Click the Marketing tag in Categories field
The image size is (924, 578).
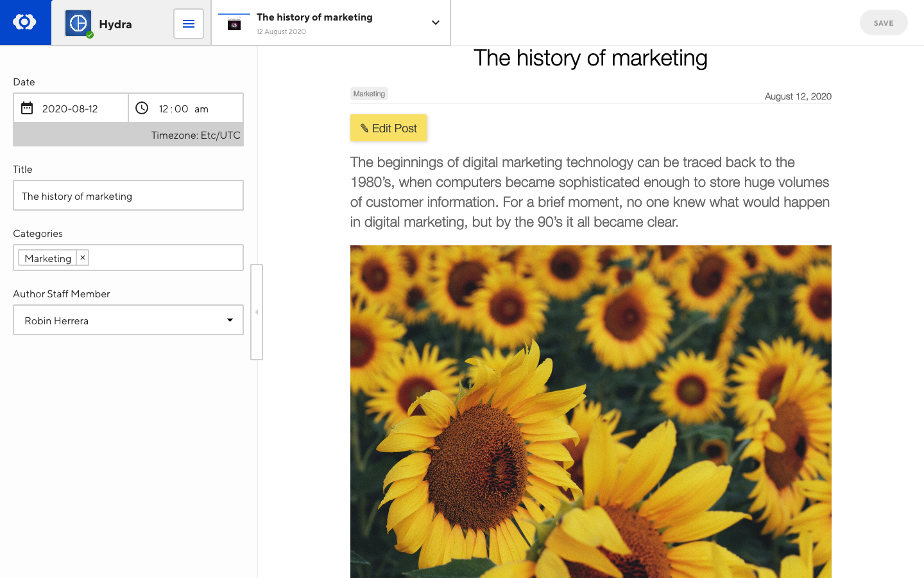click(x=48, y=258)
